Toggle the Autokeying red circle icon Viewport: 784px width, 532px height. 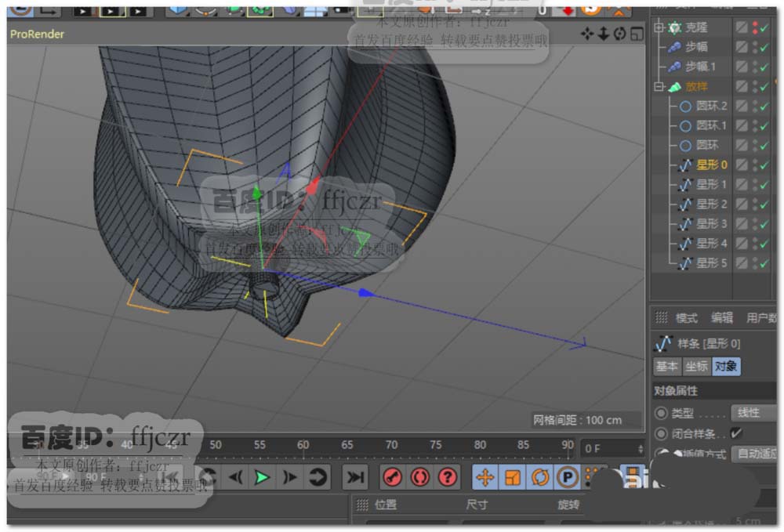tap(420, 478)
